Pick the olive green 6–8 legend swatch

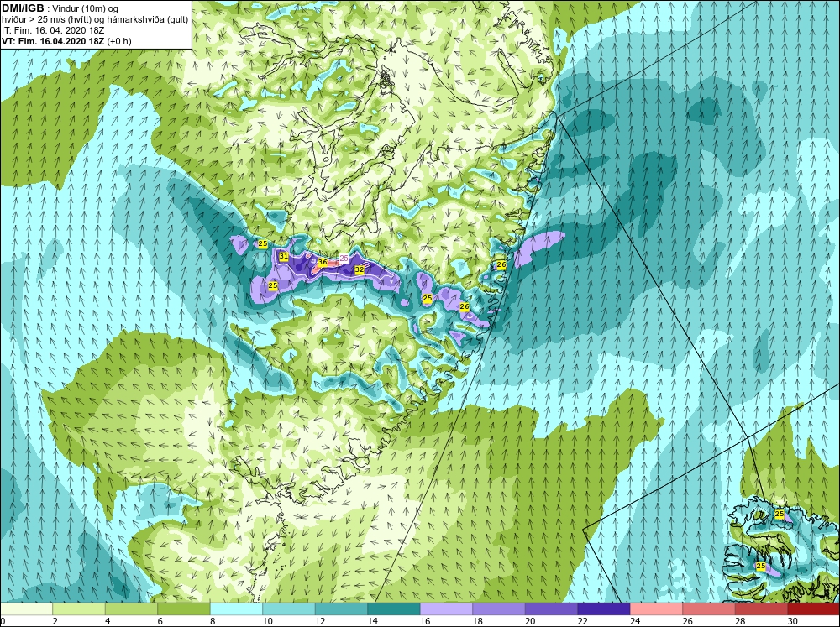pos(184,609)
